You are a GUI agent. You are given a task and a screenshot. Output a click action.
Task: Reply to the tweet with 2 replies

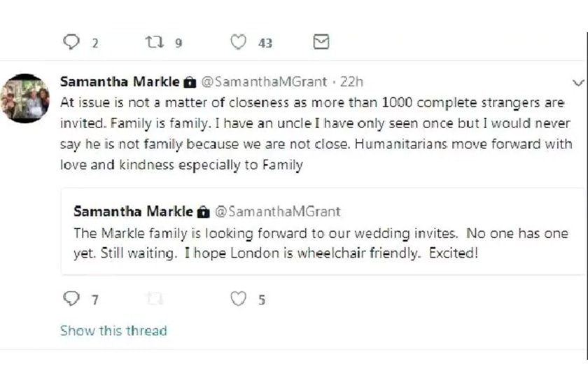point(71,43)
